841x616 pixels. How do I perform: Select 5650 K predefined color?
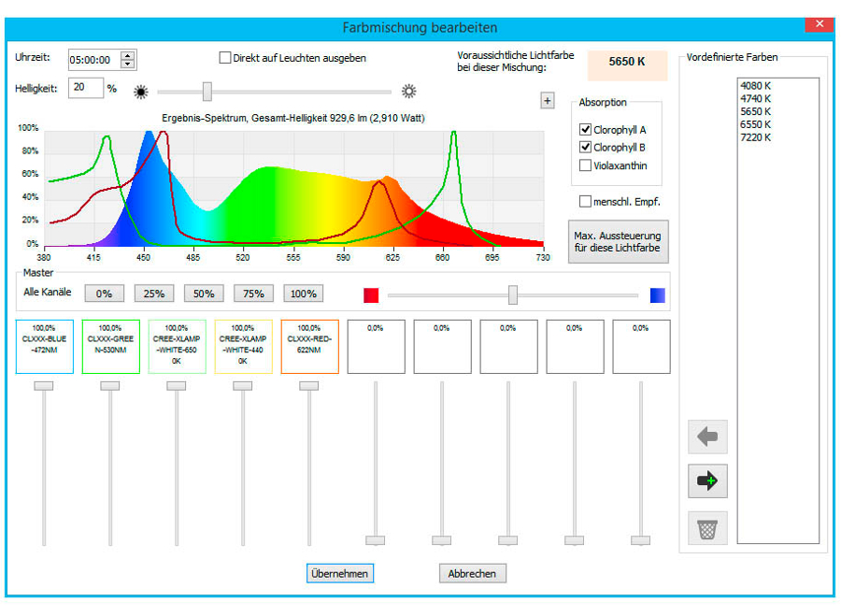(756, 111)
